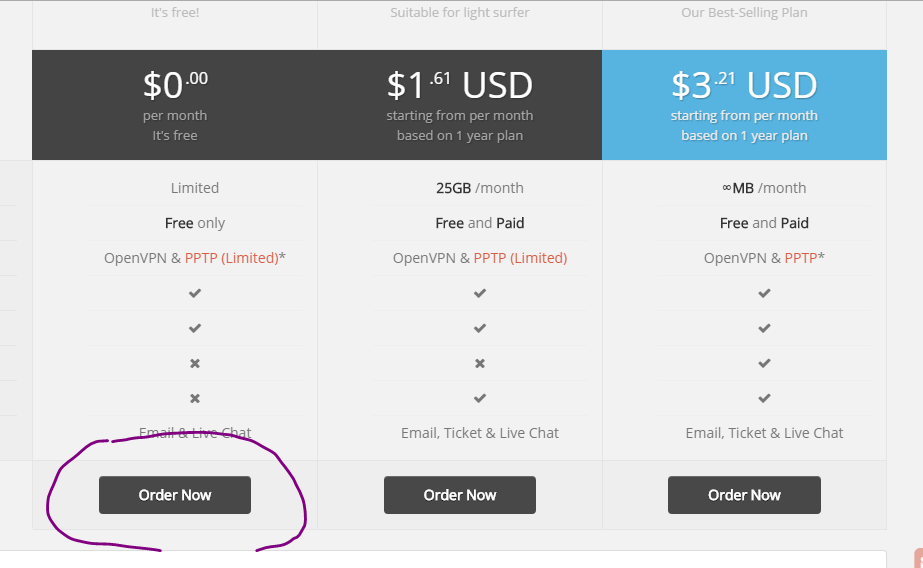Click the 25GB /month text
The image size is (923, 568).
480,188
